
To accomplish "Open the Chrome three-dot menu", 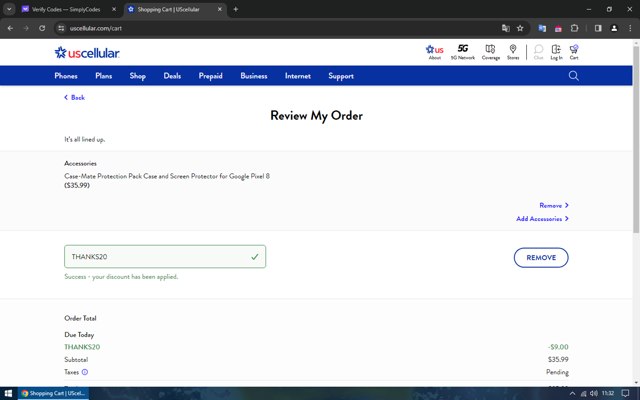I will pos(630,28).
